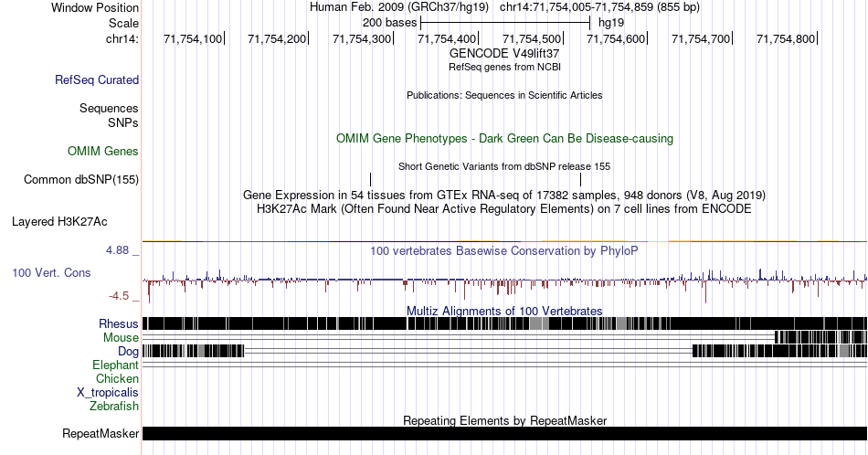Click Publications: Sequences in Scientific Articles title
The width and height of the screenshot is (868, 455).
click(504, 95)
